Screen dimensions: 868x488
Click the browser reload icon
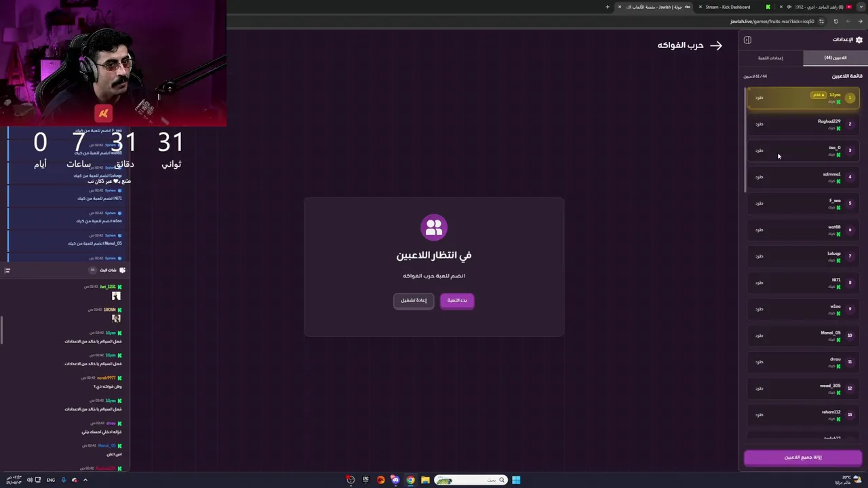coord(835,21)
